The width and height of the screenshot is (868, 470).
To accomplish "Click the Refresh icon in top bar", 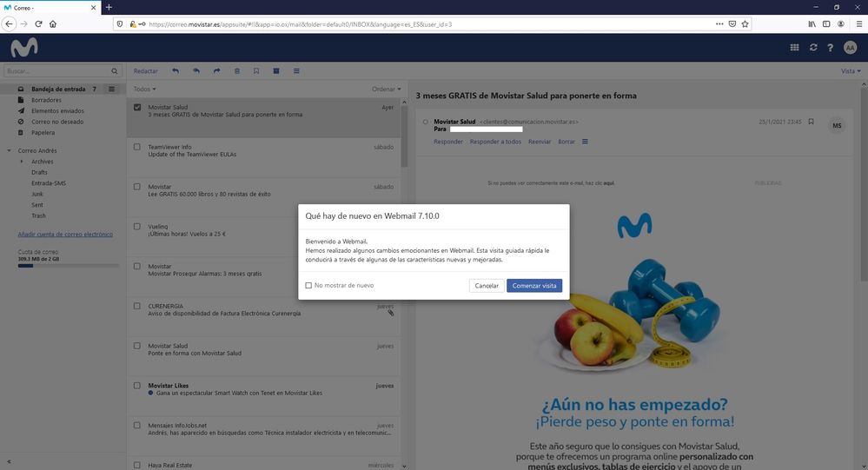I will 813,48.
